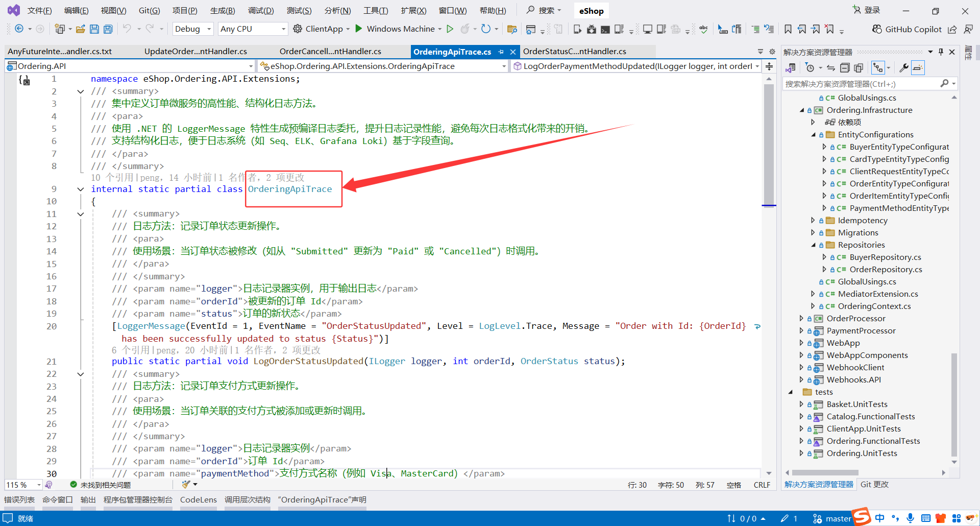Open the Git(G) menu
Screen dimensions: 980x526
coord(149,11)
